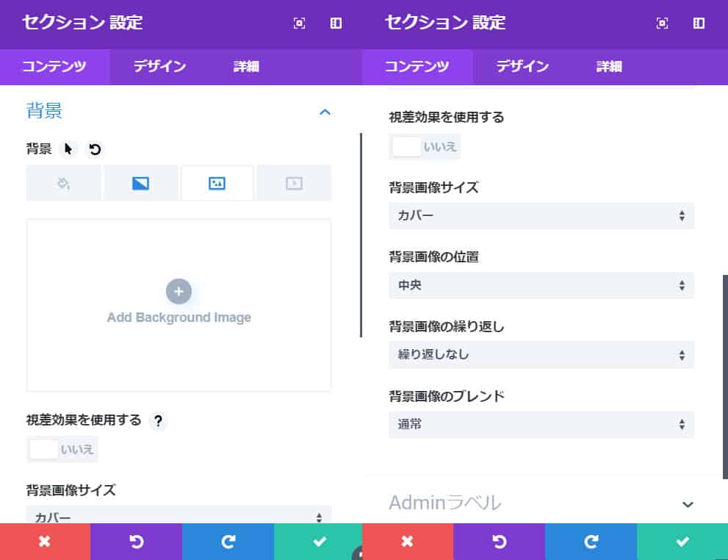Switch to the コンテンツ tab in the left panel
This screenshot has height=560, width=728.
55,66
